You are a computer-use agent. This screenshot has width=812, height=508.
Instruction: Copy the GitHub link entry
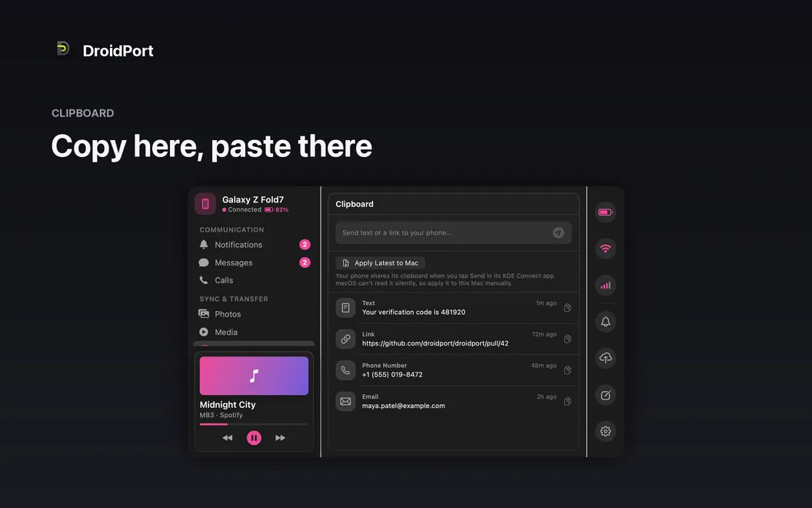tap(567, 339)
